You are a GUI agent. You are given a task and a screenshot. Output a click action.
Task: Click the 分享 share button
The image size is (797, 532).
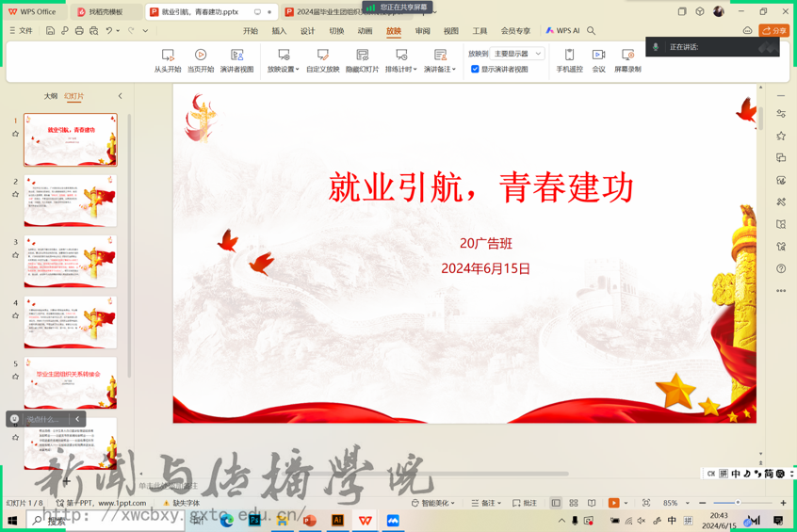click(x=774, y=31)
